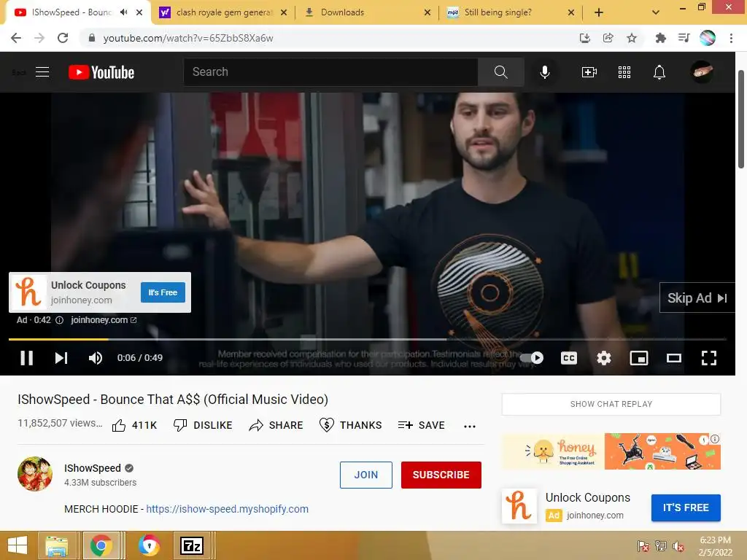Click the JOIN channel button

(366, 475)
